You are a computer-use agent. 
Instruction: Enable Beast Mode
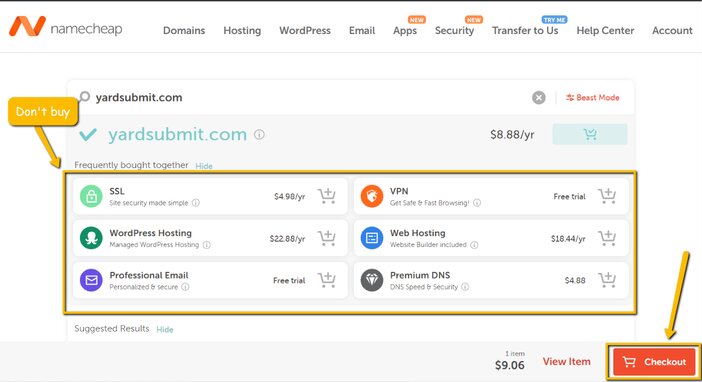[x=592, y=97]
